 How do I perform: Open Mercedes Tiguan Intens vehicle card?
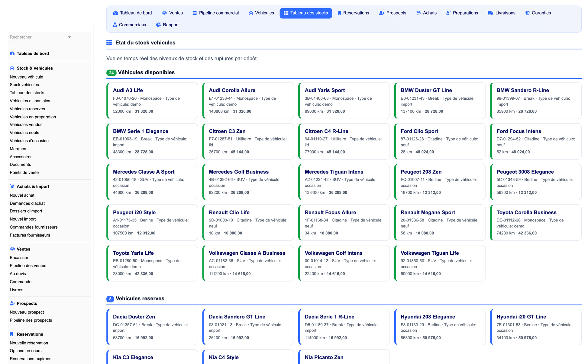[344, 182]
